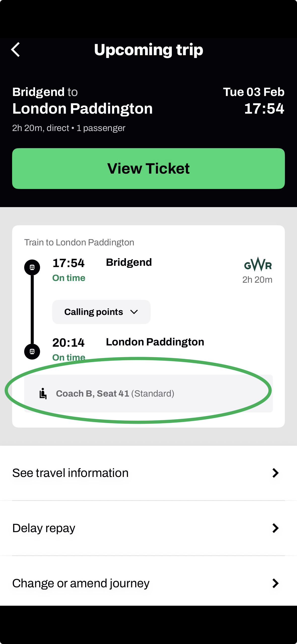Tap the back arrow in the header
Image resolution: width=297 pixels, height=644 pixels.
(16, 50)
